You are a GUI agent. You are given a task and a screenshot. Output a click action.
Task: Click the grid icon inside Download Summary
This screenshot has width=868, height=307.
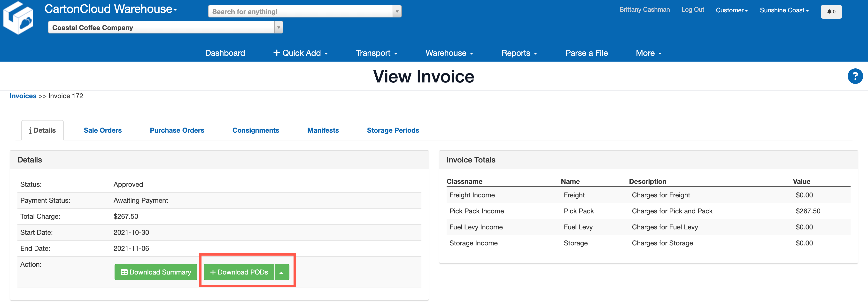click(x=124, y=272)
